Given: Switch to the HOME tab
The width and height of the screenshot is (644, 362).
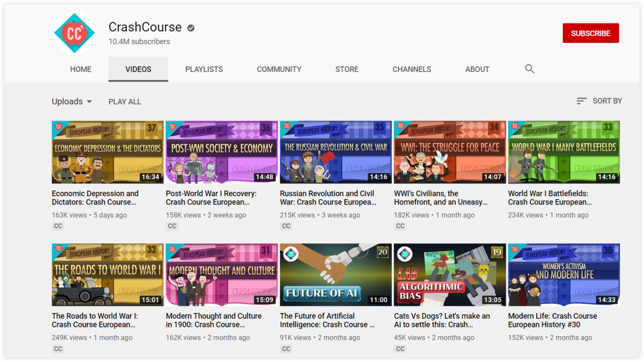Looking at the screenshot, I should click(81, 69).
